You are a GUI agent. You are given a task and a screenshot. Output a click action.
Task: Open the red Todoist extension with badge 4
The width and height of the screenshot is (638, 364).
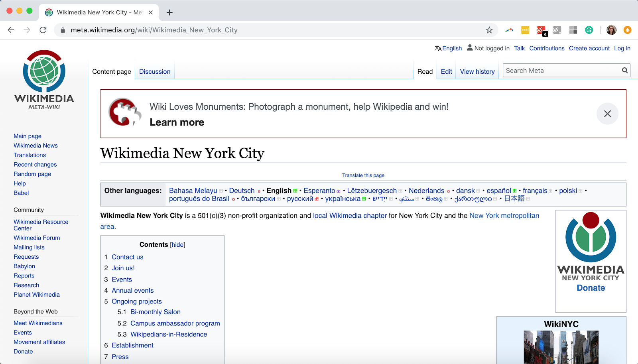[542, 30]
